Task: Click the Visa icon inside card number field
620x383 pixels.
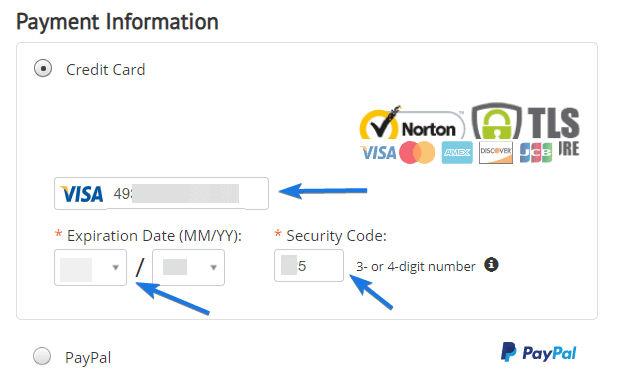Action: (81, 194)
